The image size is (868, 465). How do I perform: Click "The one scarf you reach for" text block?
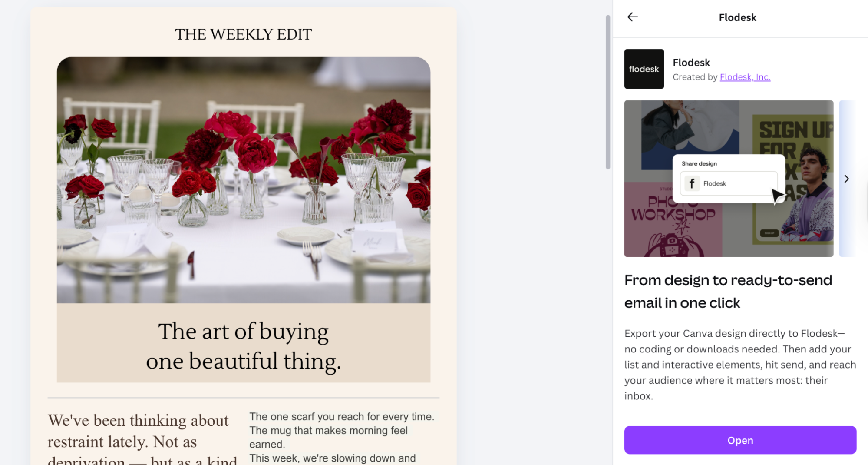point(341,437)
